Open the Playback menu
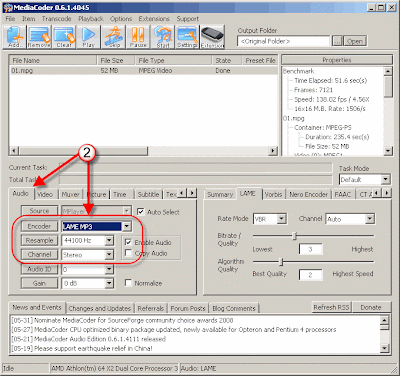This screenshot has width=400, height=376. [x=91, y=19]
